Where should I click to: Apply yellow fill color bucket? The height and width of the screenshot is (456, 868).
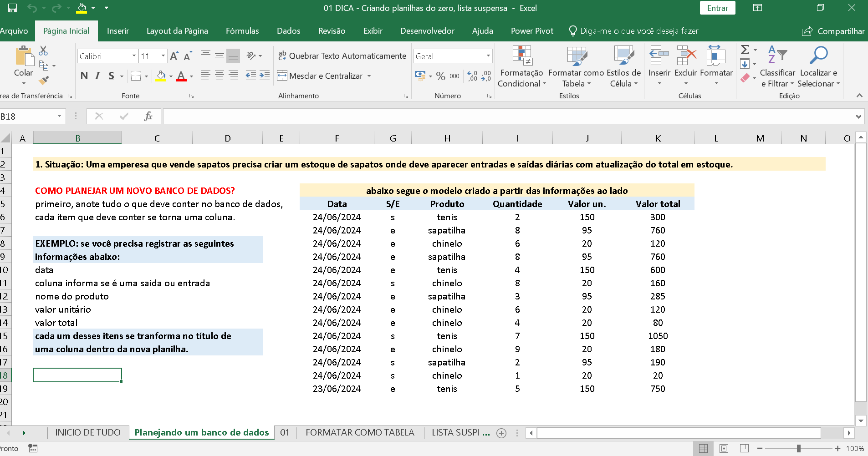[x=161, y=76]
